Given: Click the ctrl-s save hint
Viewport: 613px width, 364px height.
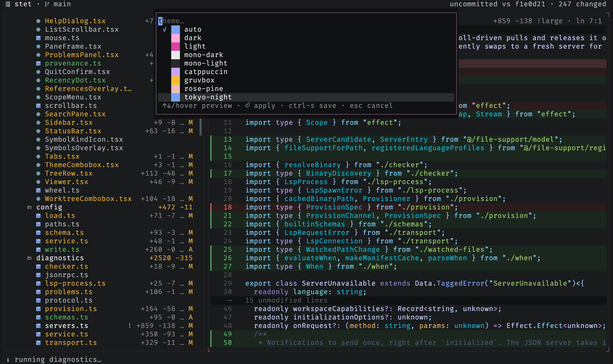Looking at the screenshot, I should pyautogui.click(x=313, y=106).
